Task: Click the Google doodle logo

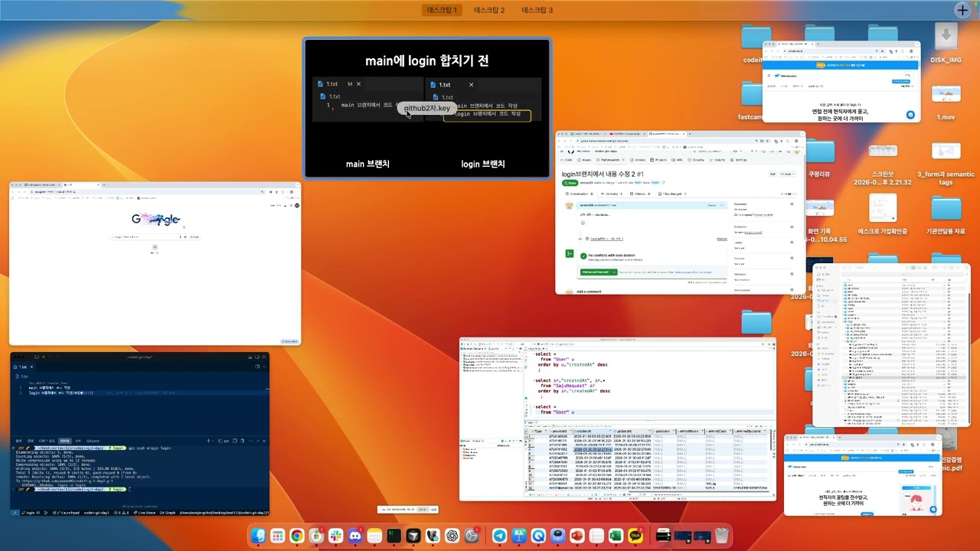Action: 155,220
